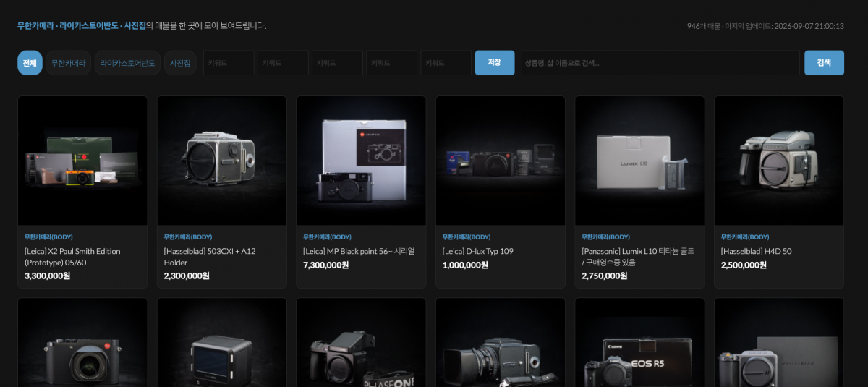Image resolution: width=868 pixels, height=387 pixels.
Task: Click the price "2,750,000원"
Action: click(604, 276)
